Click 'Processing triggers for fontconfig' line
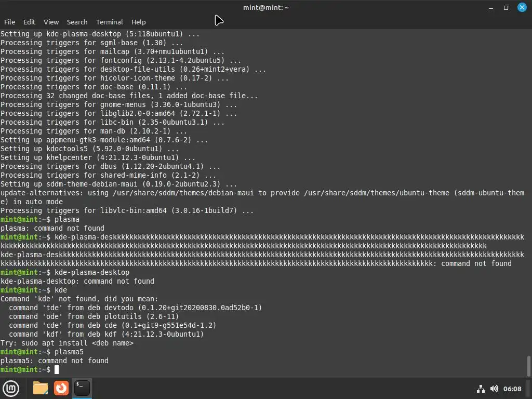This screenshot has height=399, width=532. coord(121,60)
